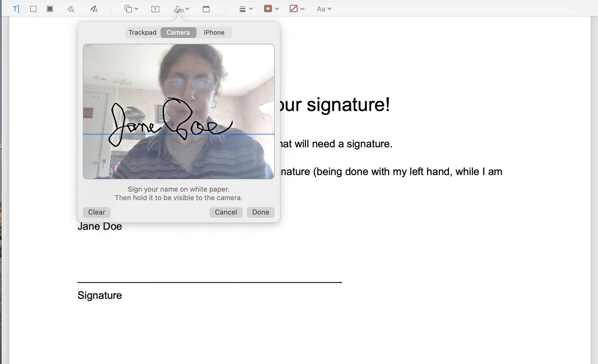598x364 pixels.
Task: Keep the Camera tab selected
Action: coord(178,32)
